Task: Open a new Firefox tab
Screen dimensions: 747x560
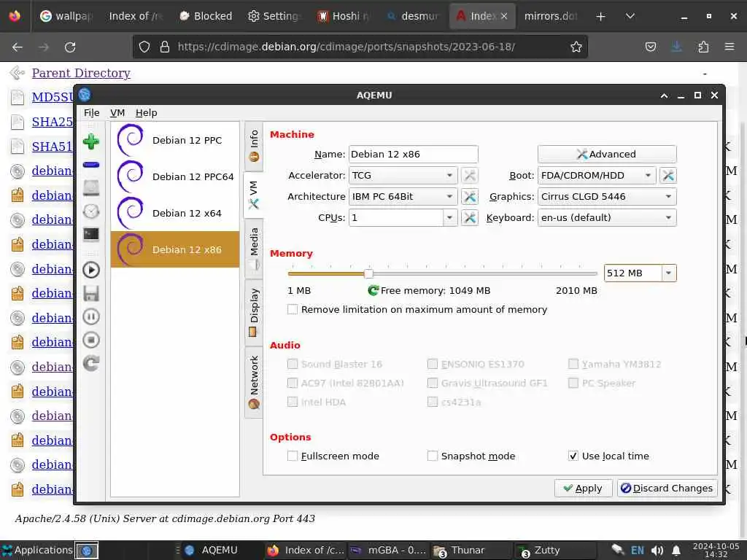Action: pyautogui.click(x=601, y=16)
